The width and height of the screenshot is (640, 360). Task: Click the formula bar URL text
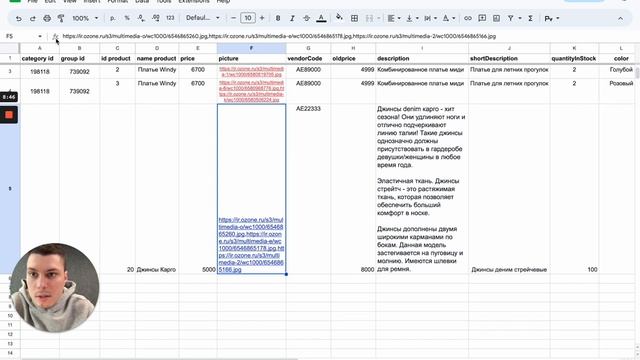click(279, 36)
